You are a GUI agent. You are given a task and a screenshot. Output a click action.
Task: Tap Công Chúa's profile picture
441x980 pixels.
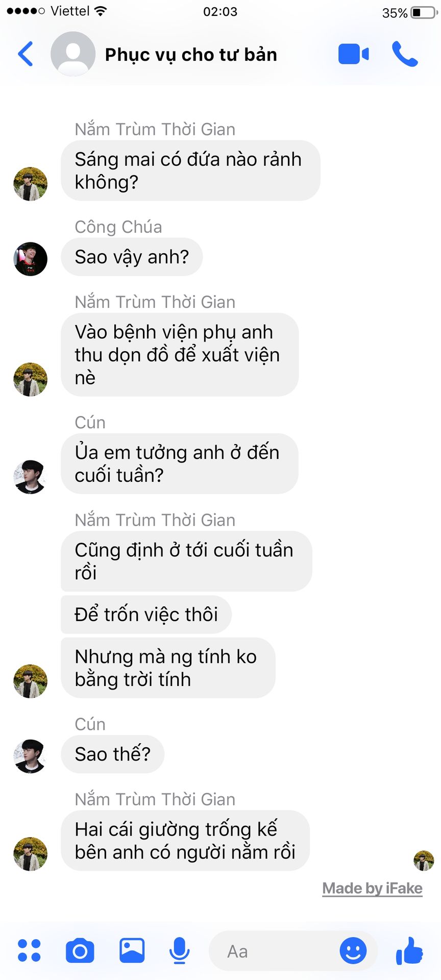(30, 259)
